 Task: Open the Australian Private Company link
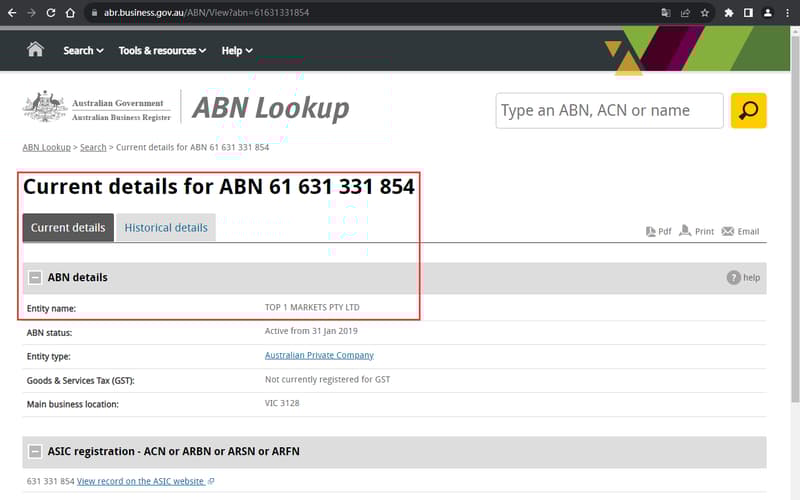pyautogui.click(x=319, y=355)
